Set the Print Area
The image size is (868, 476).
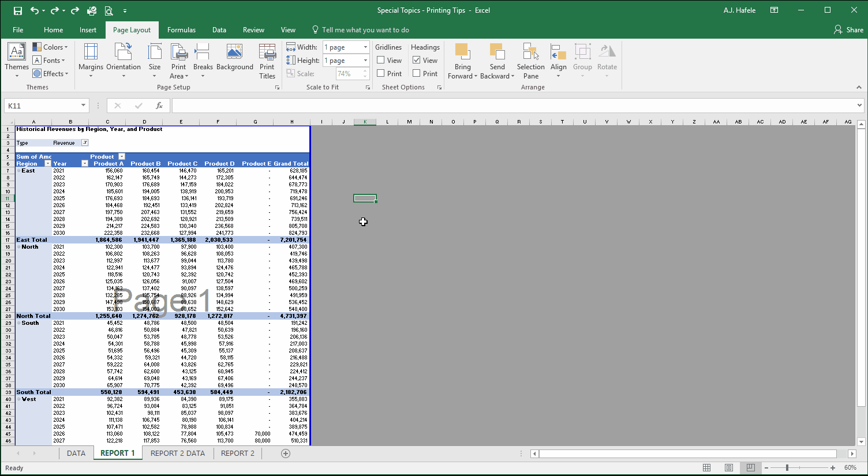coord(179,61)
